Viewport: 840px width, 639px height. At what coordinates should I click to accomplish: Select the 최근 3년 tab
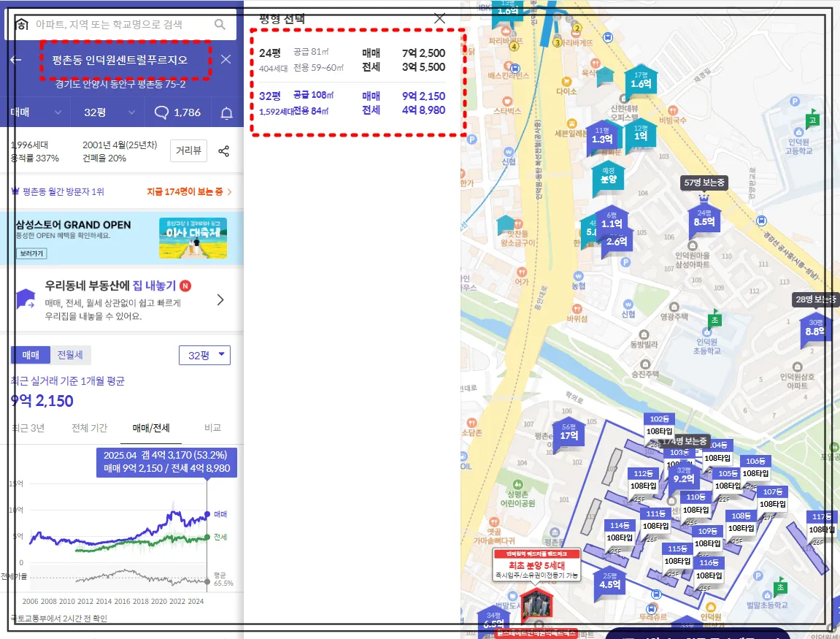pos(28,428)
